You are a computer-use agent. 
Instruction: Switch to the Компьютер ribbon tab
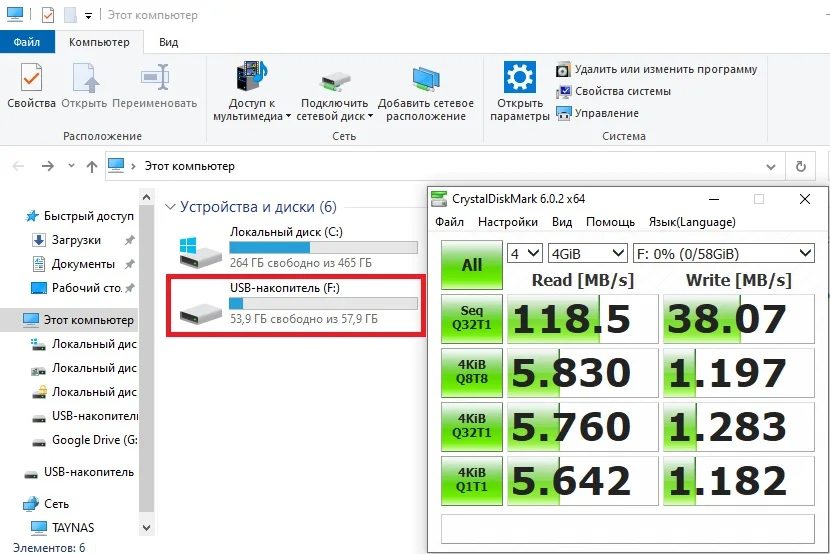tap(99, 42)
